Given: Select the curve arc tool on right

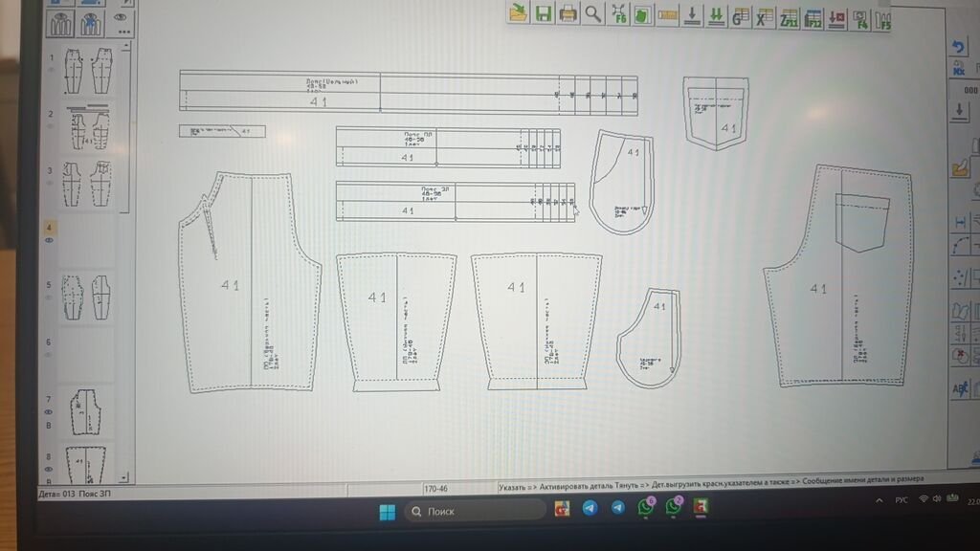Looking at the screenshot, I should [x=961, y=246].
